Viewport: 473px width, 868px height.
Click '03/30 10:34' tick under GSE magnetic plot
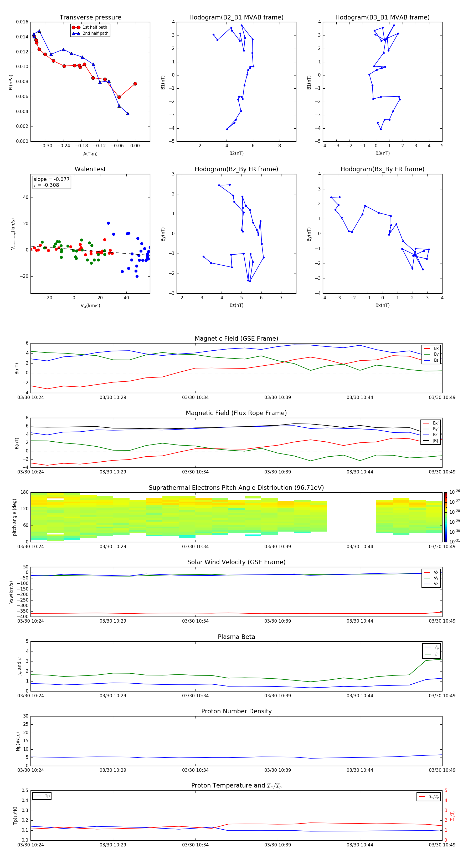pyautogui.click(x=195, y=398)
